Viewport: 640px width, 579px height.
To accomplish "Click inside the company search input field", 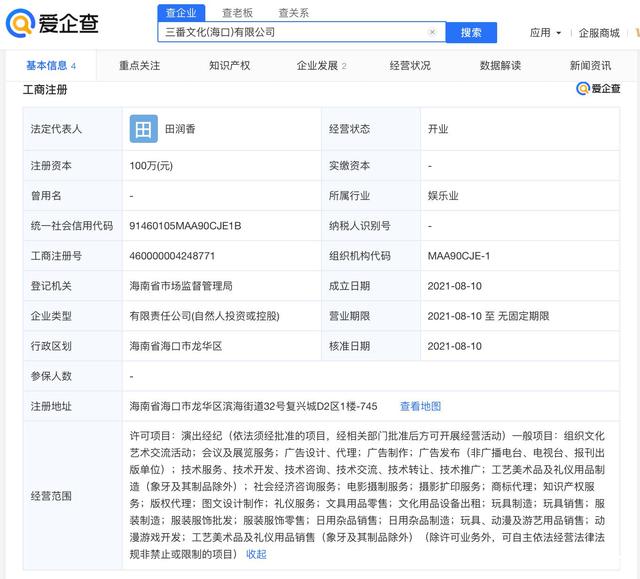I will pyautogui.click(x=290, y=32).
